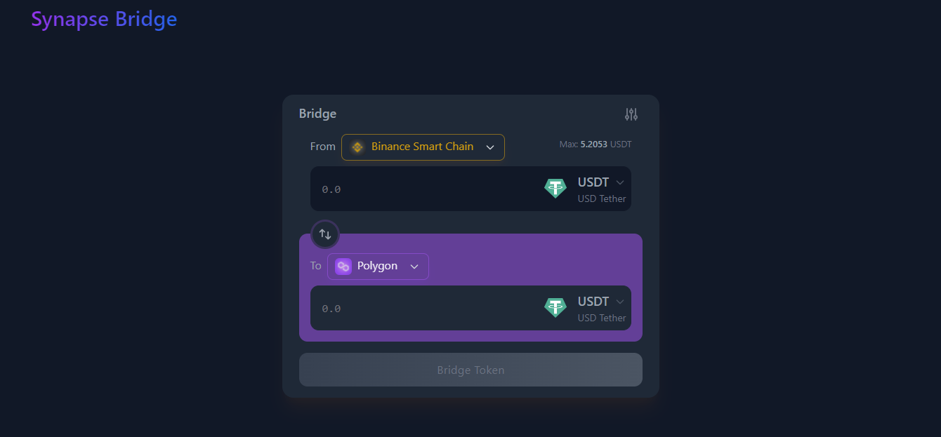Expand the Polygon destination chain chevron

(x=414, y=267)
